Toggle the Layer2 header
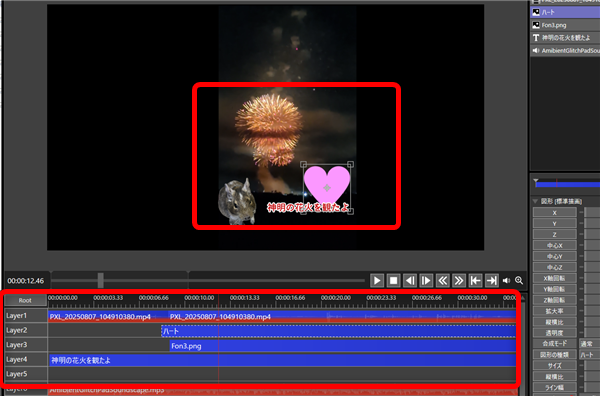600x396 pixels. (x=25, y=330)
